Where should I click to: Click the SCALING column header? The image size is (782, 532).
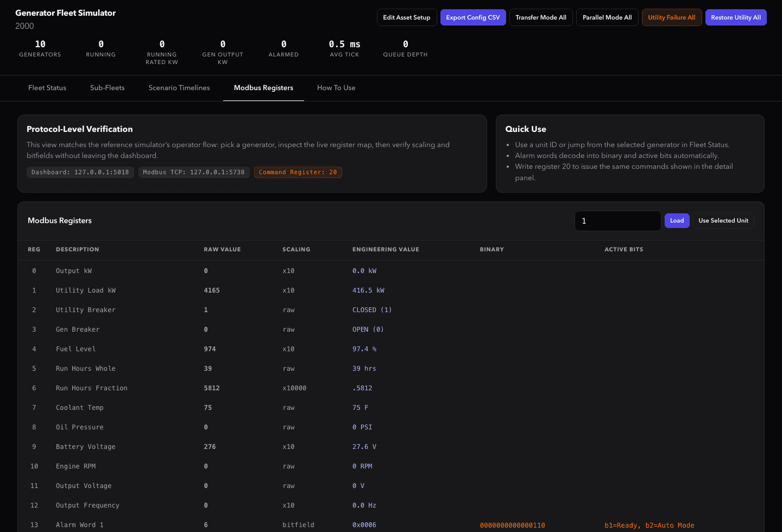[x=297, y=250]
